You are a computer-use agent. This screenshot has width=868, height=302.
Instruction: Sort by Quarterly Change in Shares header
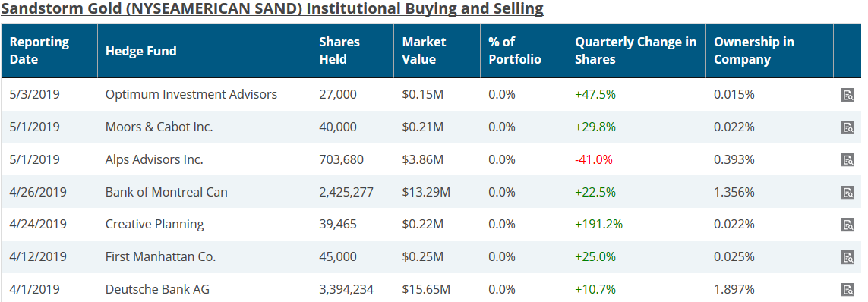click(636, 50)
